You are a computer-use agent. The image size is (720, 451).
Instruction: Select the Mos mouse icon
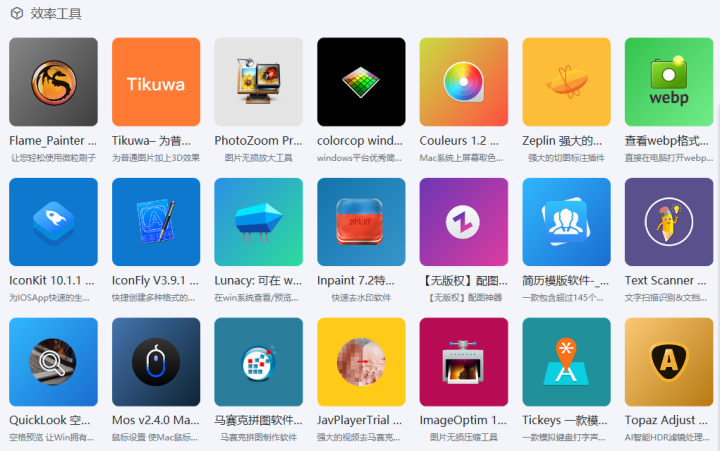coord(156,362)
